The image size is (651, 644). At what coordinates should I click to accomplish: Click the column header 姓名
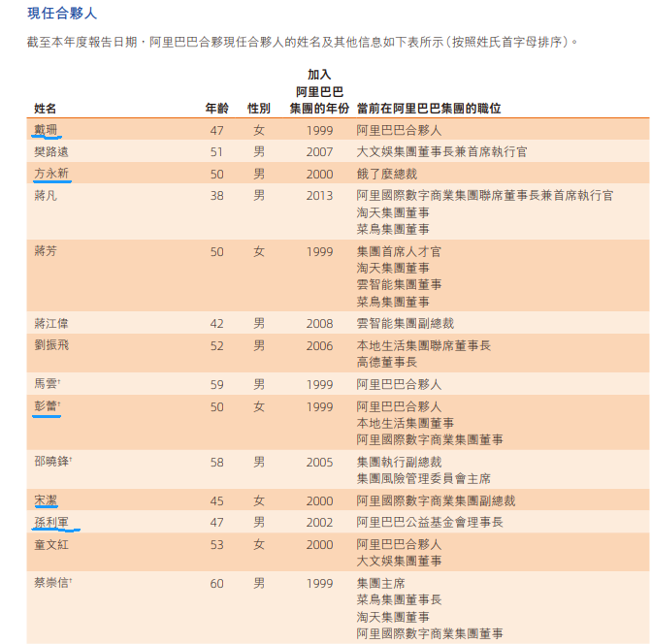45,109
